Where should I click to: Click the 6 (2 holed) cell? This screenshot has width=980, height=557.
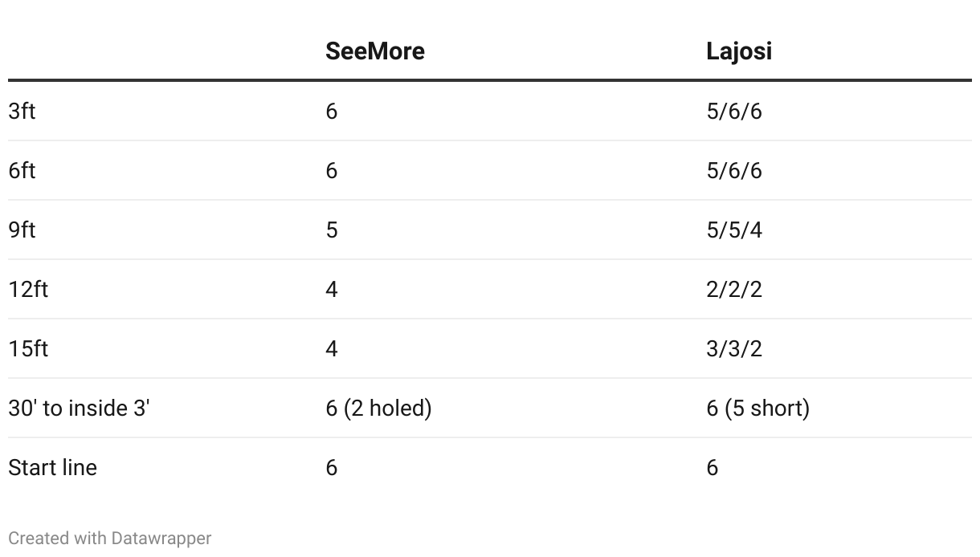coord(378,408)
